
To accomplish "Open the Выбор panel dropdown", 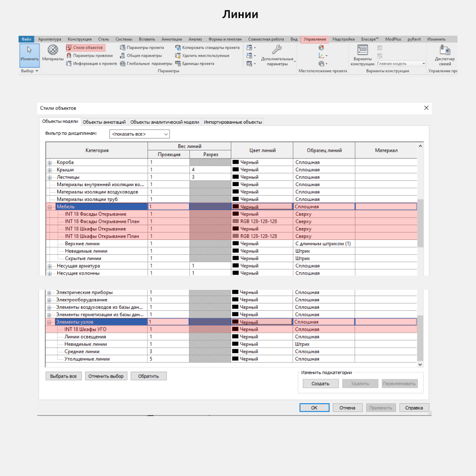I will (x=30, y=71).
